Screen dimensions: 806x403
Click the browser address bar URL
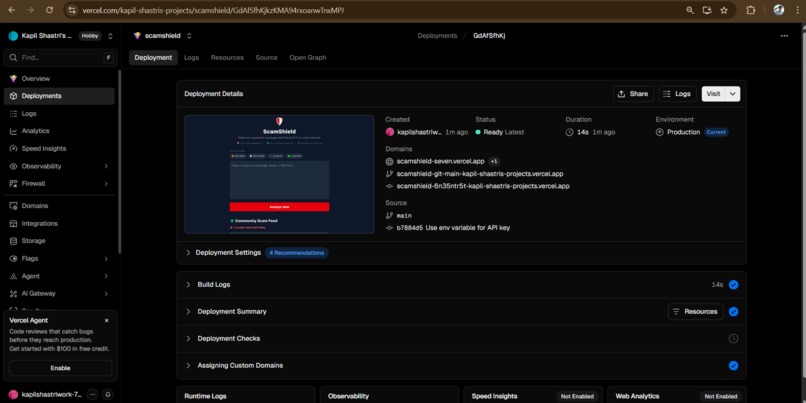[x=213, y=10]
